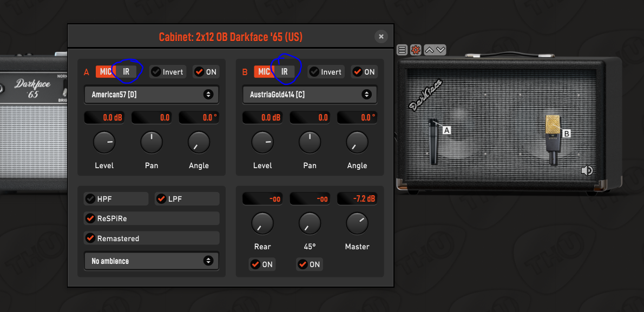This screenshot has width=644, height=312.
Task: Toggle the 45° mic ON checkbox
Action: [x=309, y=264]
